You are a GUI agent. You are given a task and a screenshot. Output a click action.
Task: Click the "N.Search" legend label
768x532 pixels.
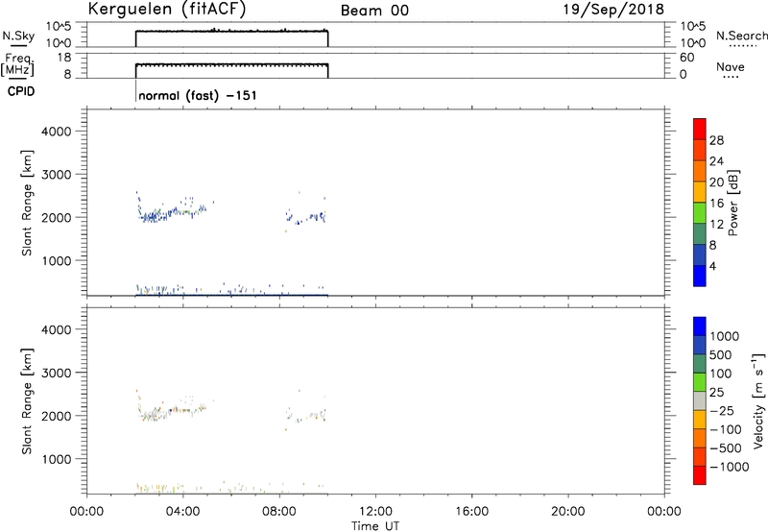pyautogui.click(x=741, y=36)
